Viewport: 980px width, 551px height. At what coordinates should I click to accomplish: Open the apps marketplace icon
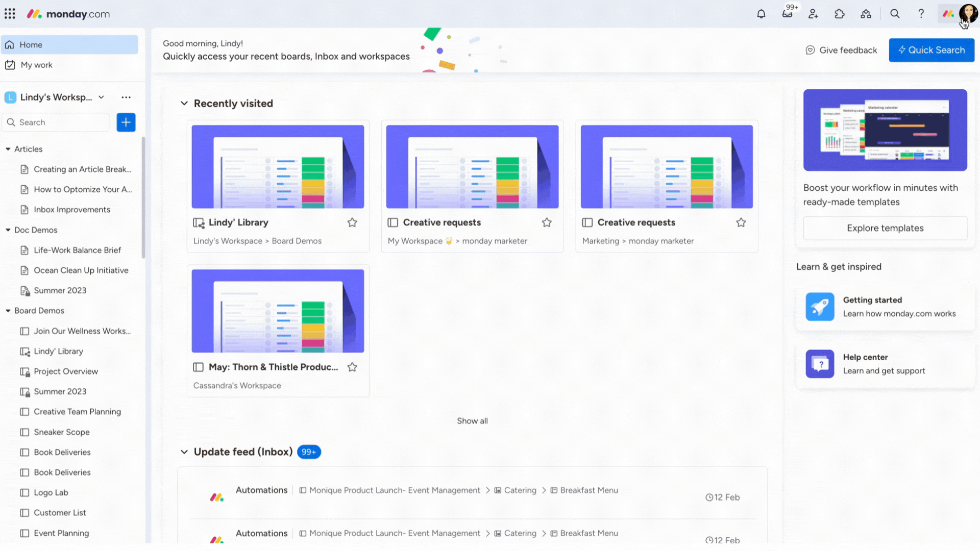pos(839,13)
